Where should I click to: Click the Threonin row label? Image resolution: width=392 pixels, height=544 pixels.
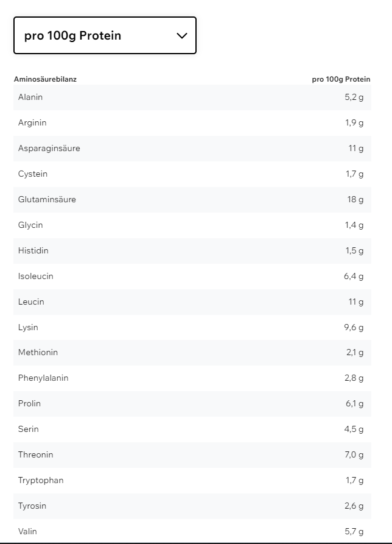[36, 454]
